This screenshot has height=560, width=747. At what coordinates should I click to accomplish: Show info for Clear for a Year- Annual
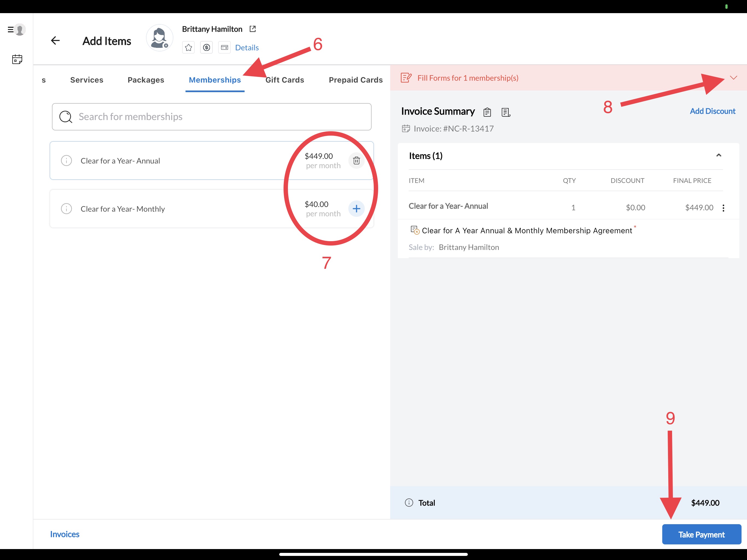[x=66, y=161]
